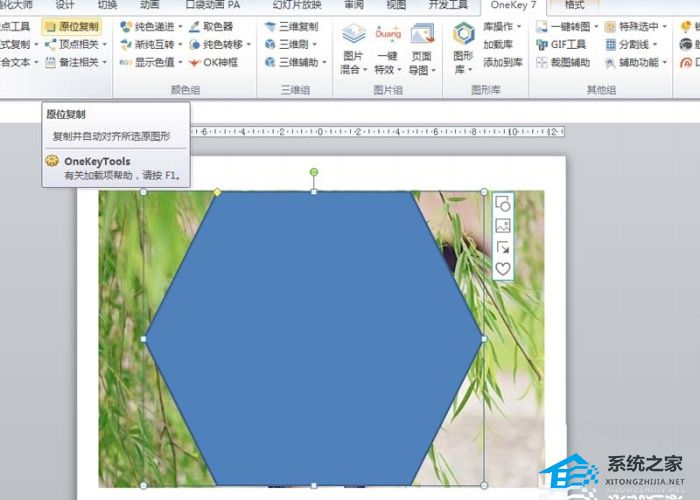Image resolution: width=700 pixels, height=500 pixels.
Task: Click the 加载库 load library button
Action: (x=498, y=44)
